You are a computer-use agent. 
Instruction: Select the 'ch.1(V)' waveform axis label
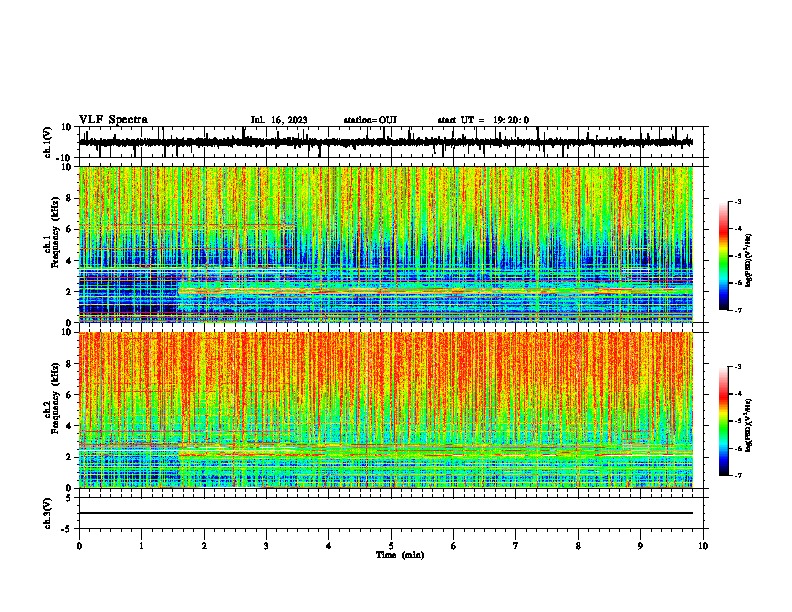click(47, 142)
